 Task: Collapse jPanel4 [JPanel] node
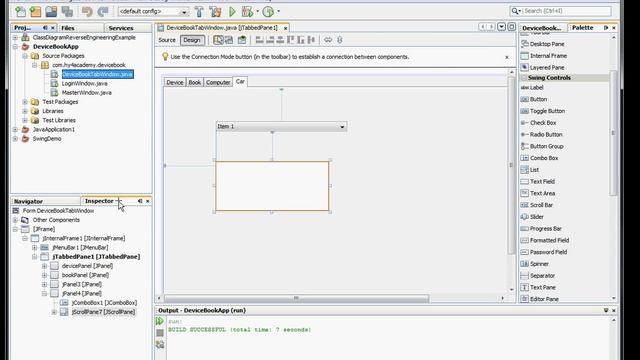[44, 293]
